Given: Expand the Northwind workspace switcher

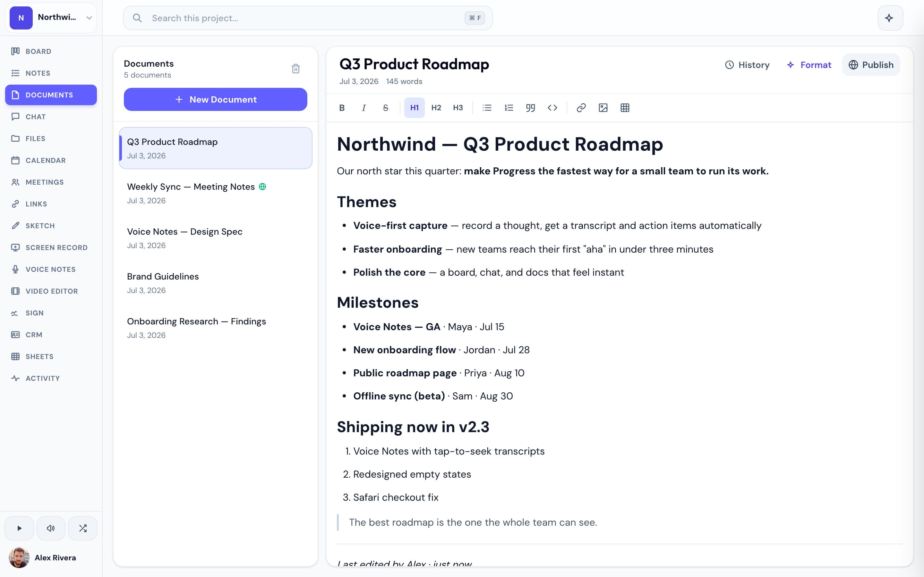Looking at the screenshot, I should click(51, 18).
